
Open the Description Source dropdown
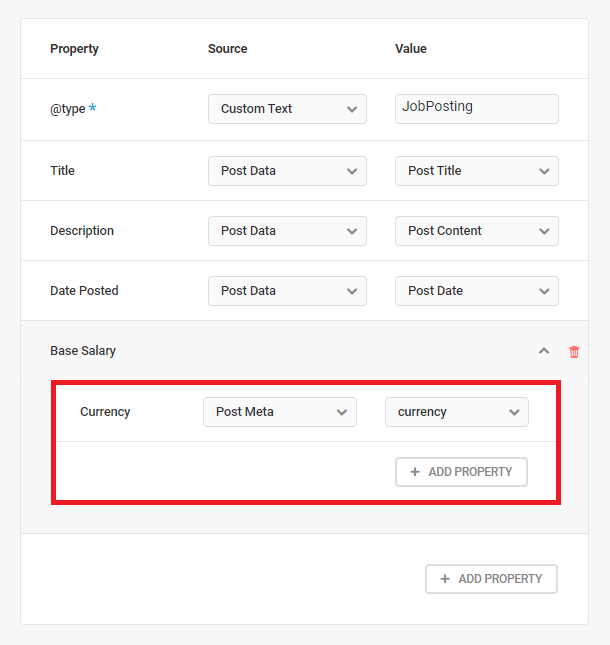[287, 231]
